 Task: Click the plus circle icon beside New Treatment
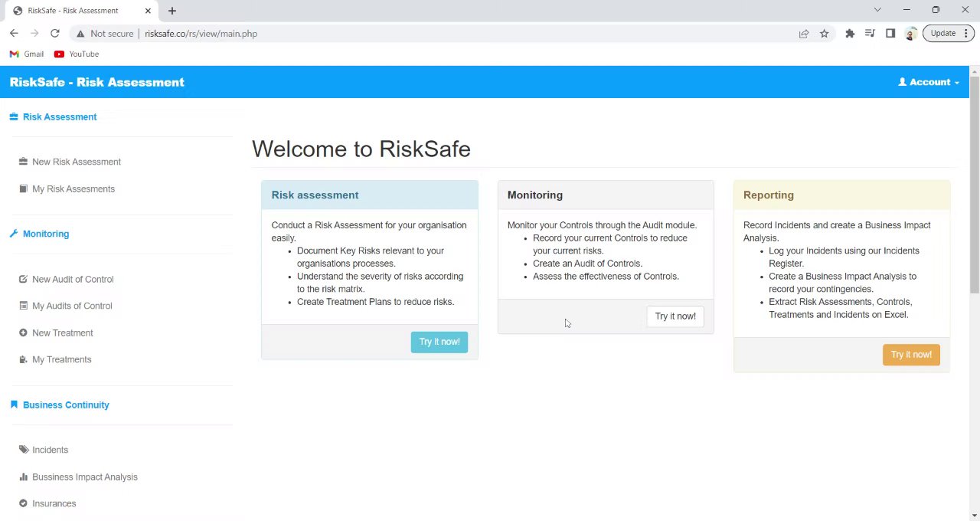click(23, 333)
